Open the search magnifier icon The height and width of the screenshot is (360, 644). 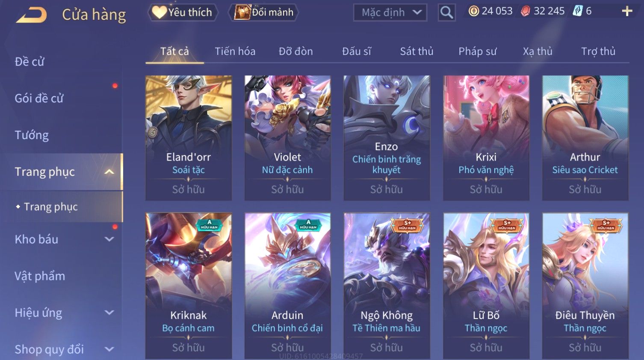(x=446, y=12)
